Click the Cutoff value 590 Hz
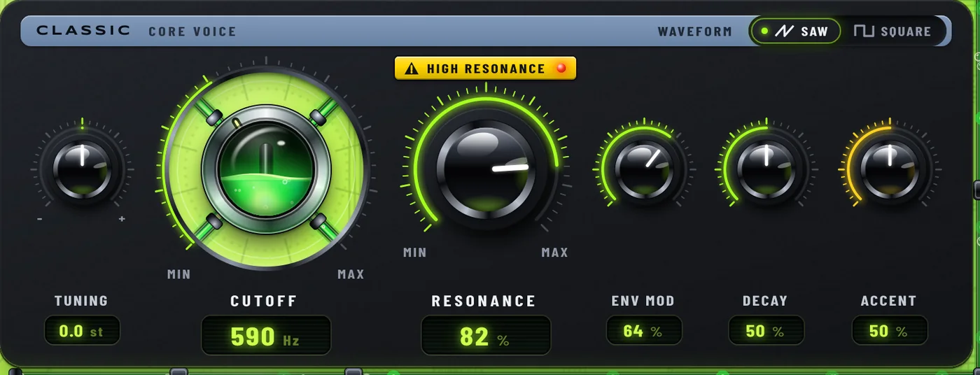 pyautogui.click(x=266, y=336)
